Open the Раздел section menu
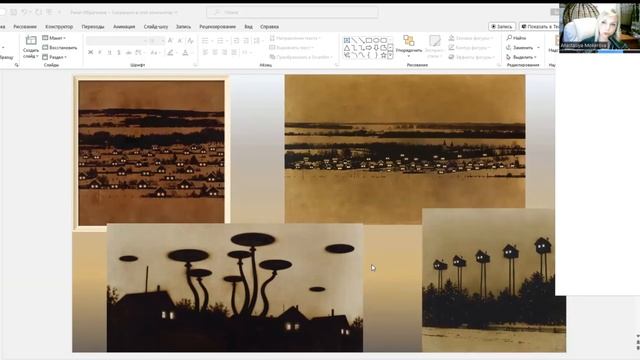The width and height of the screenshot is (640, 360). coord(55,57)
